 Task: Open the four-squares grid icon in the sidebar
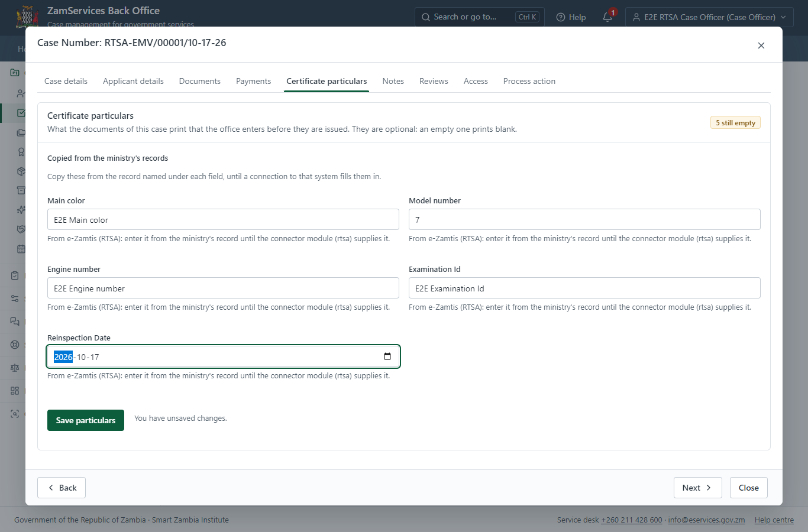(15, 391)
